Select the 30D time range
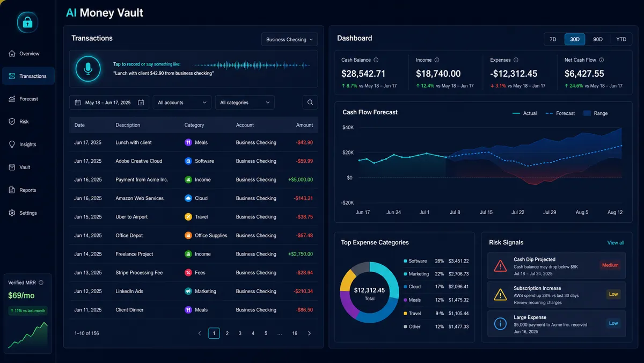Image resolution: width=644 pixels, height=363 pixels. pos(575,39)
